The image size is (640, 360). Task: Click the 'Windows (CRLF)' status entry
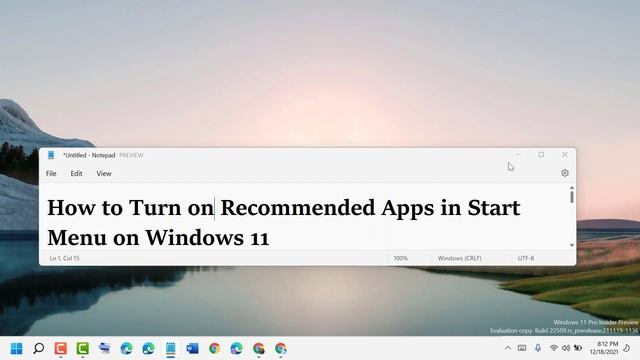[x=459, y=258]
